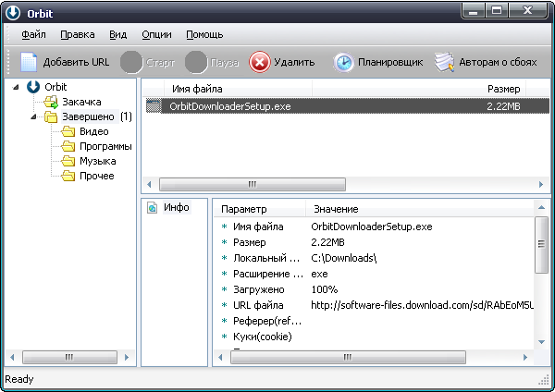555x392 pixels.
Task: Click tree panel scroll right arrow
Action: [x=127, y=357]
